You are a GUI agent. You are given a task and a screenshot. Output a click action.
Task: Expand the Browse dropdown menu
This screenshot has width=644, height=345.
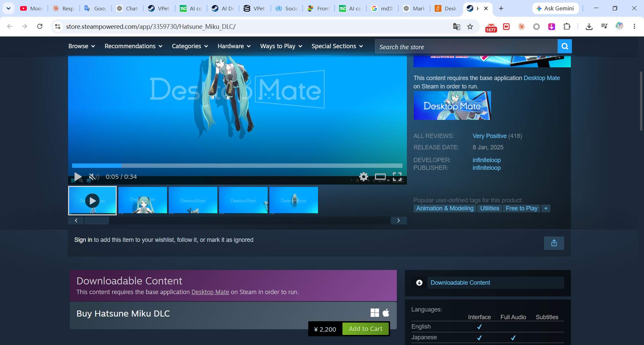click(x=82, y=46)
